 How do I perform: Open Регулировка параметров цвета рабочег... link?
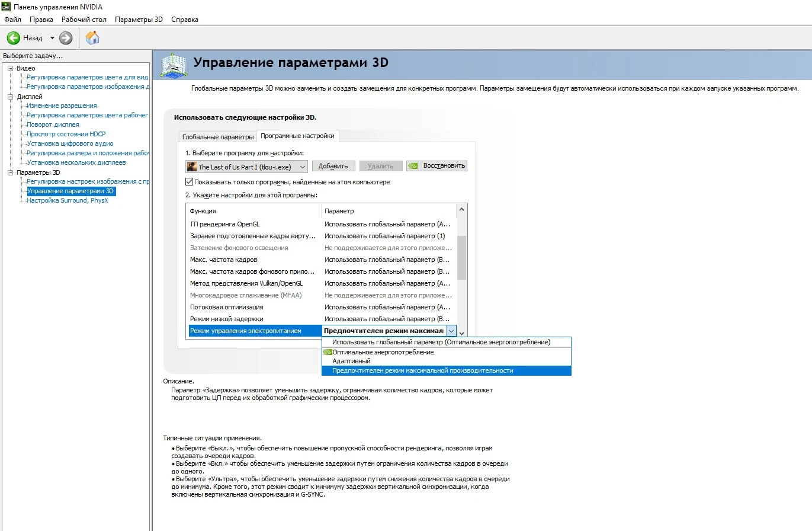click(x=87, y=115)
